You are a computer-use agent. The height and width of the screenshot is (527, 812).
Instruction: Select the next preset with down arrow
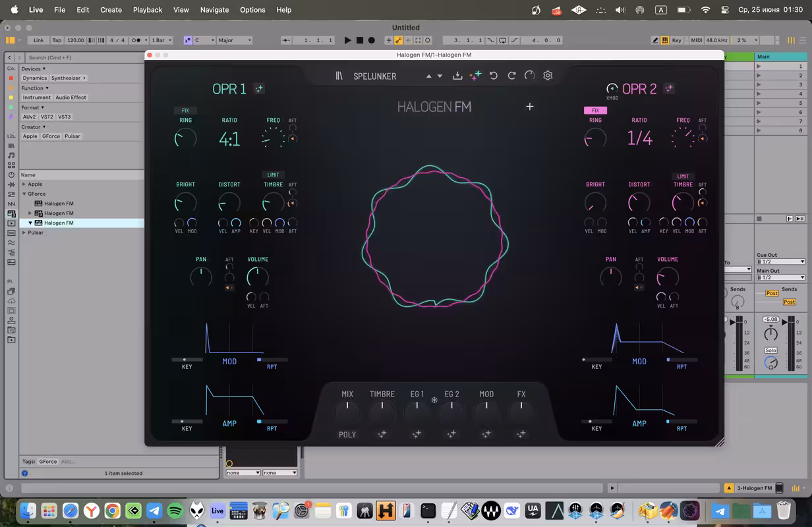pyautogui.click(x=440, y=76)
